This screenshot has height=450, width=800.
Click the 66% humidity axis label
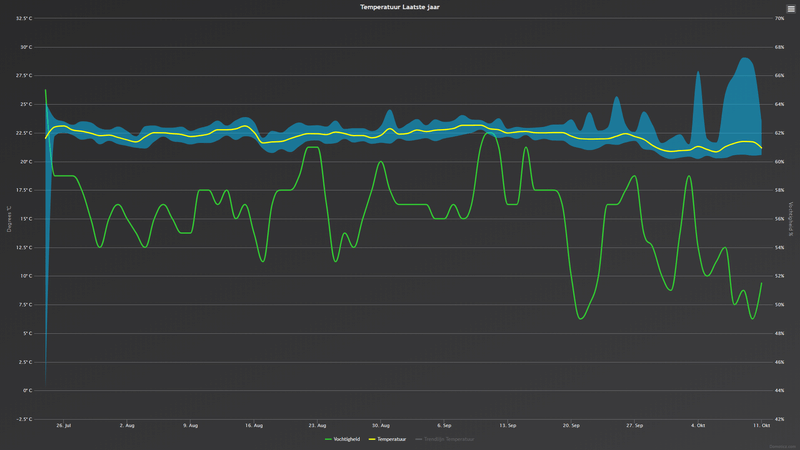tap(780, 76)
